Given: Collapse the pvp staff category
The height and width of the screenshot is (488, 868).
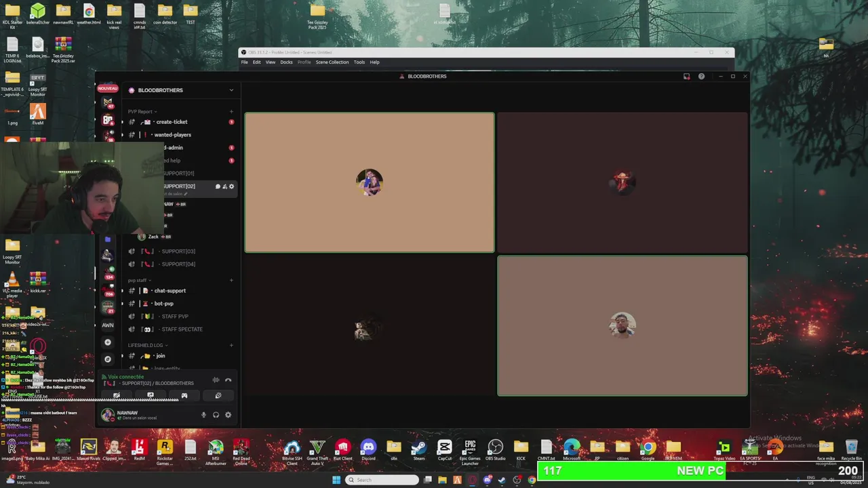Looking at the screenshot, I should coord(139,280).
